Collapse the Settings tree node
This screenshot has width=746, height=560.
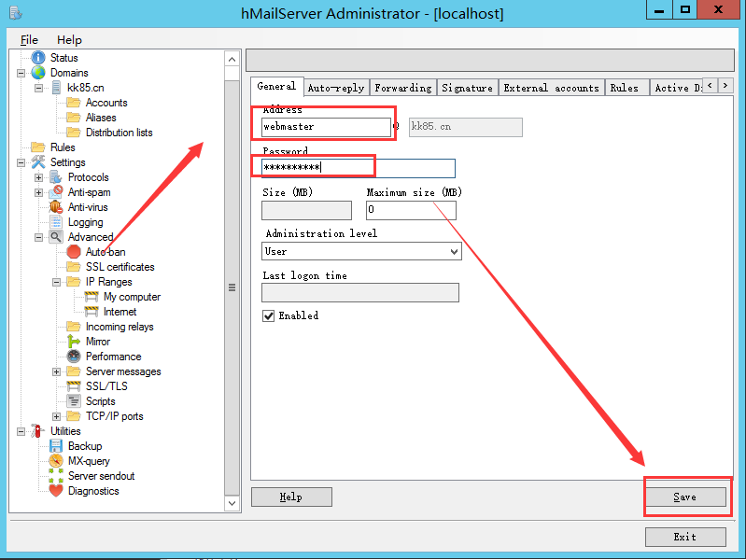click(21, 162)
